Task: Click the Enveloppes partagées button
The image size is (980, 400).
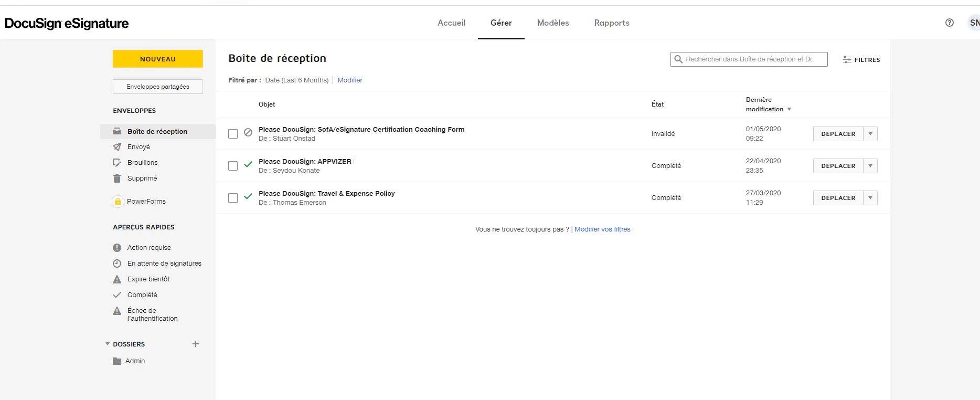Action: click(158, 87)
